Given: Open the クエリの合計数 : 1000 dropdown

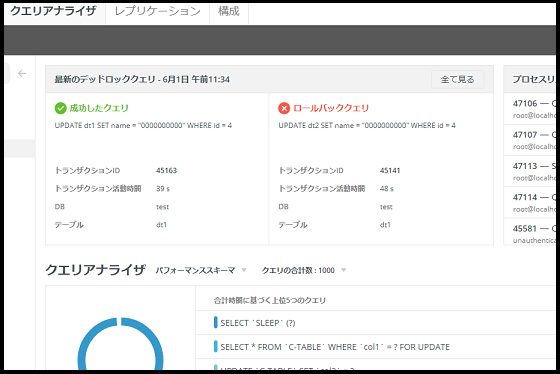Looking at the screenshot, I should pos(304,270).
